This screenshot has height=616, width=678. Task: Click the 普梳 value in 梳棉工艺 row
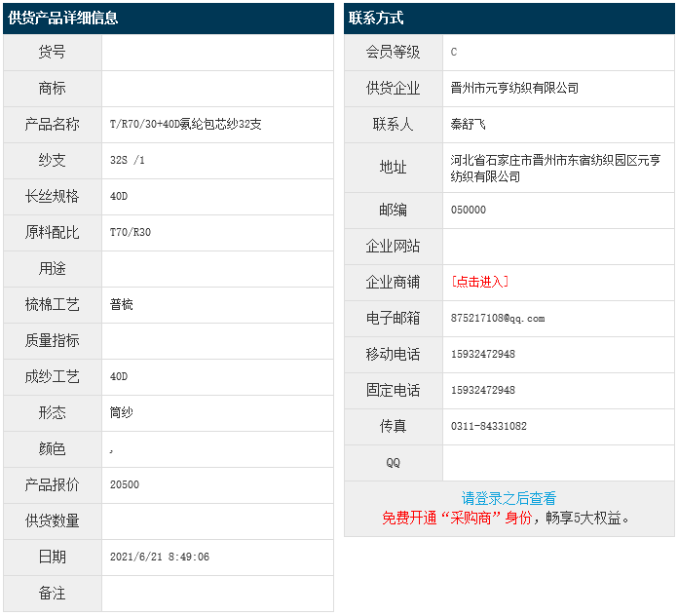122,304
